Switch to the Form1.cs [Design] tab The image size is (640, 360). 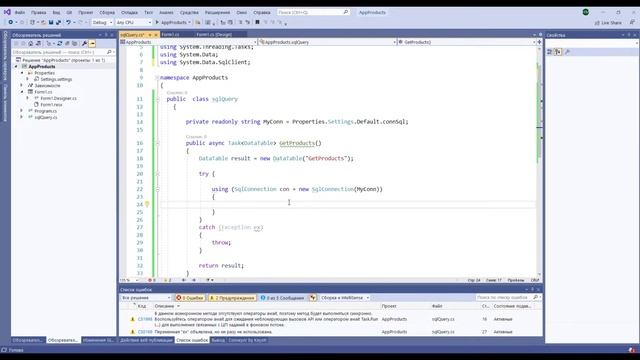pyautogui.click(x=214, y=35)
